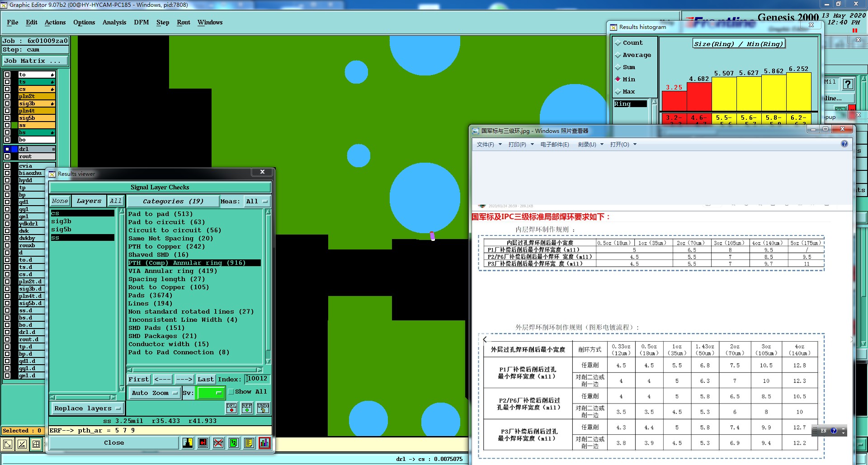Enable the Show All checkbox
The image size is (868, 465).
tap(231, 392)
